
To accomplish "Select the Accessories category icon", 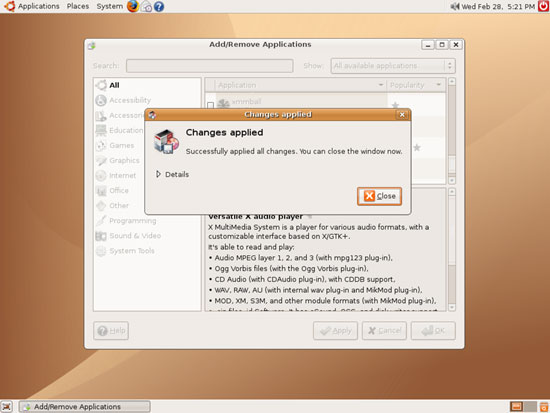I will pos(101,115).
